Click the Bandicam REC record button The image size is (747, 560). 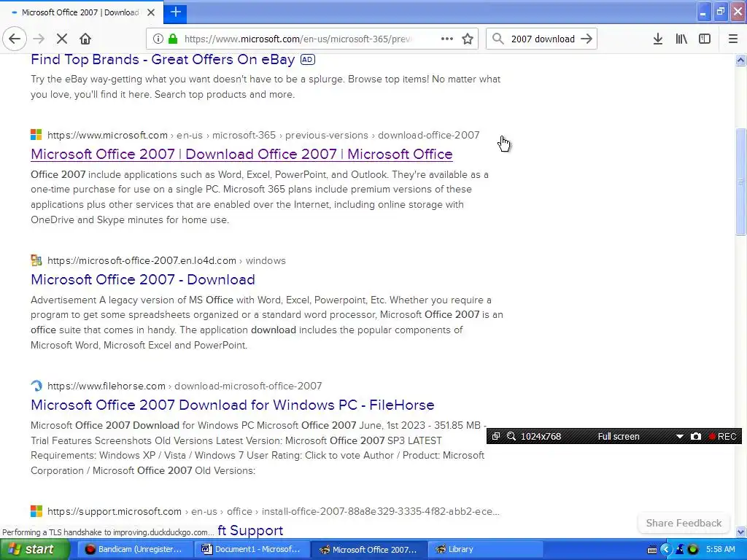[x=722, y=436]
